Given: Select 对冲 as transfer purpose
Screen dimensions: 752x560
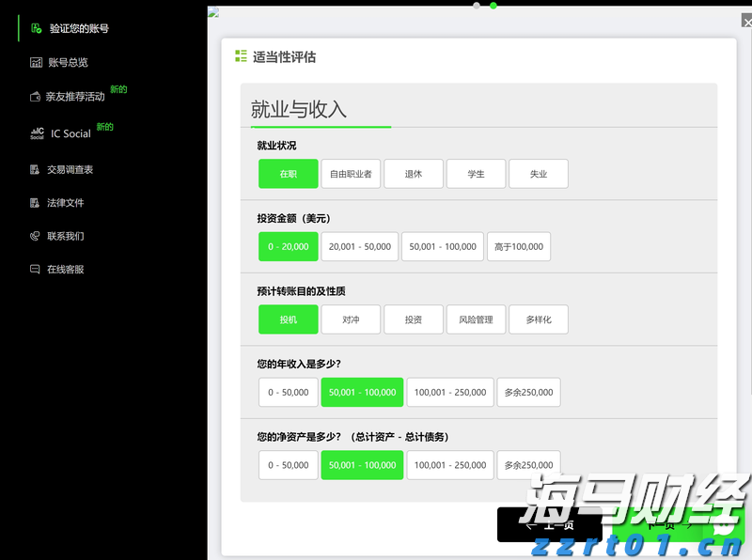Looking at the screenshot, I should (x=351, y=319).
